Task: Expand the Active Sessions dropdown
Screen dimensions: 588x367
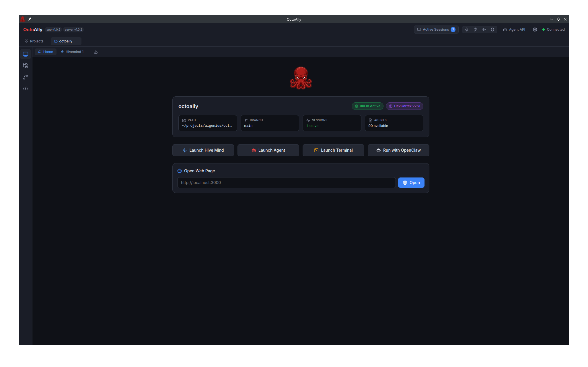Action: [x=436, y=30]
